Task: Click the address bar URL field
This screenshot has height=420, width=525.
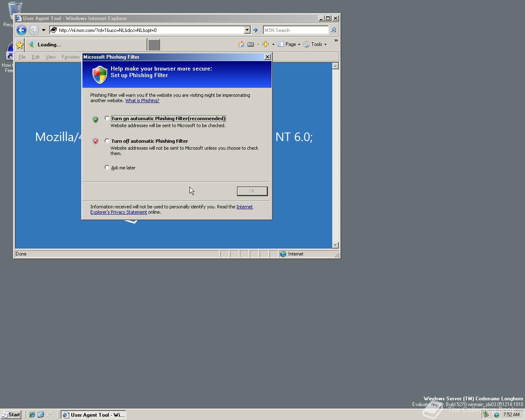Action: click(150, 30)
